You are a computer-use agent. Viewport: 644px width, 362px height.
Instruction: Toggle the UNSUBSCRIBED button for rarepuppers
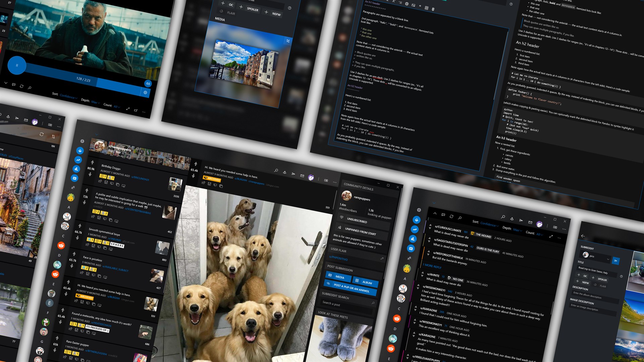click(x=357, y=221)
